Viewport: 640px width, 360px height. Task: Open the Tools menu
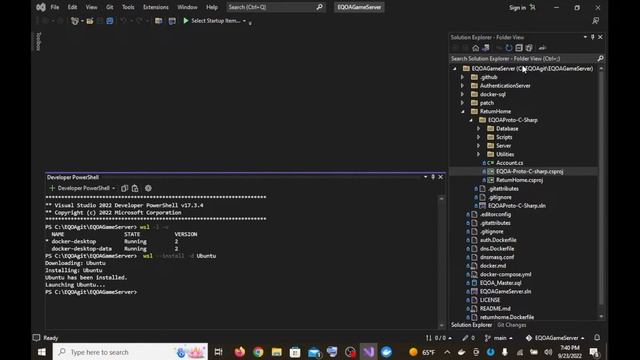[x=128, y=7]
